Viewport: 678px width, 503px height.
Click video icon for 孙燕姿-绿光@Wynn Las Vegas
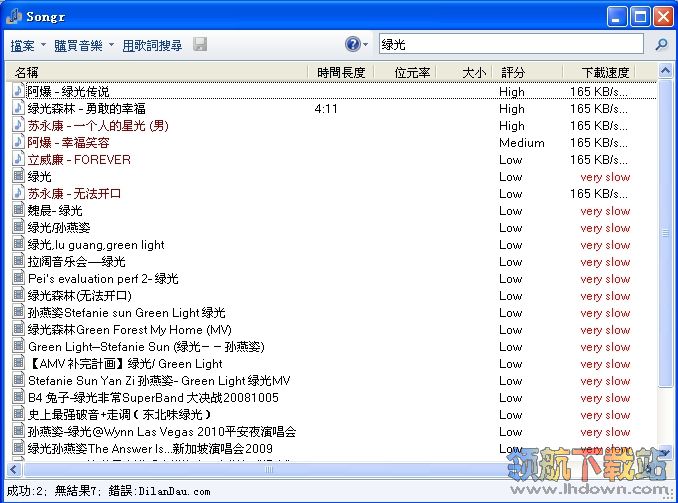coord(18,431)
